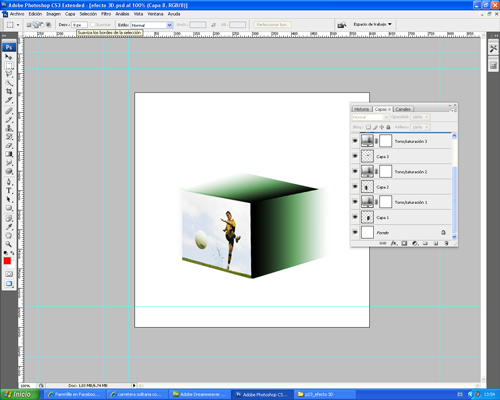The height and width of the screenshot is (400, 500).
Task: Add a layer mask
Action: pos(404,243)
